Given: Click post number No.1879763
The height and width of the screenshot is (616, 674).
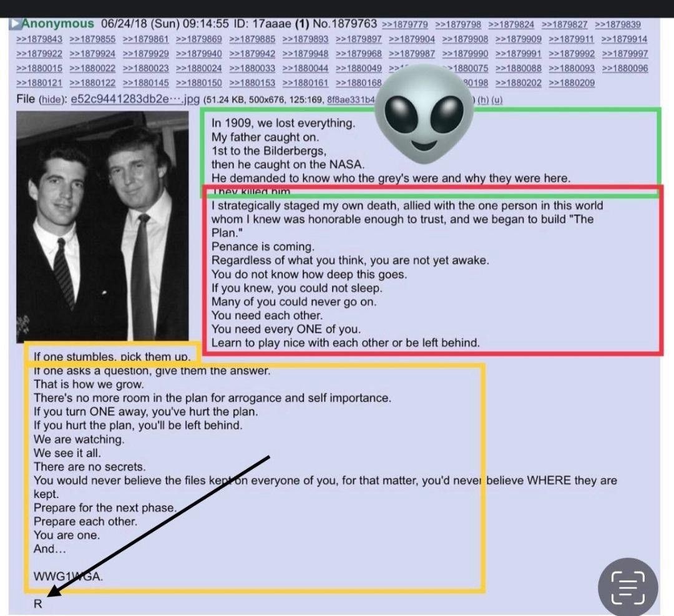Looking at the screenshot, I should [x=344, y=24].
